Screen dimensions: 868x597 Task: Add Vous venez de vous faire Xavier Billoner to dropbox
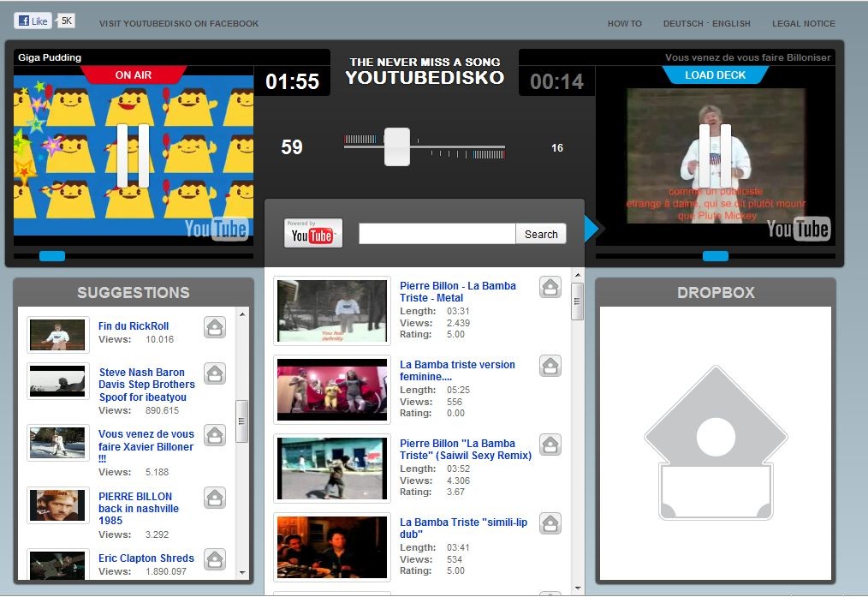point(215,435)
